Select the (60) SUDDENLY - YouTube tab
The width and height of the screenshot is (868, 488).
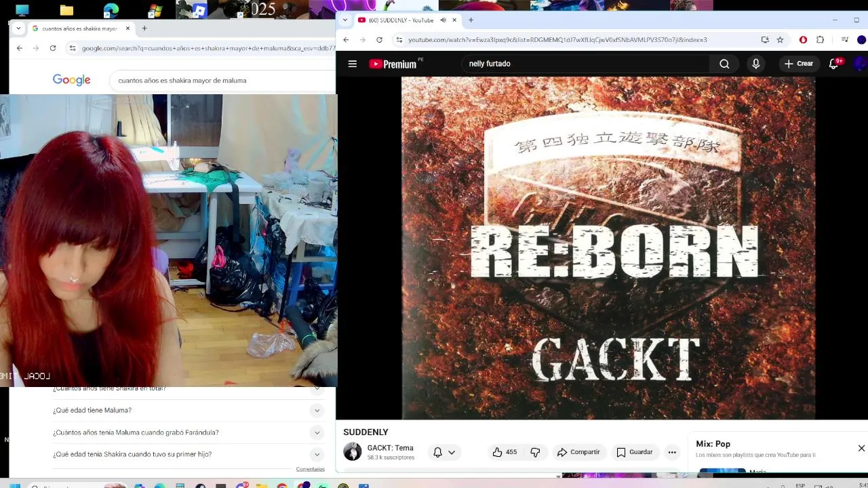click(x=407, y=20)
